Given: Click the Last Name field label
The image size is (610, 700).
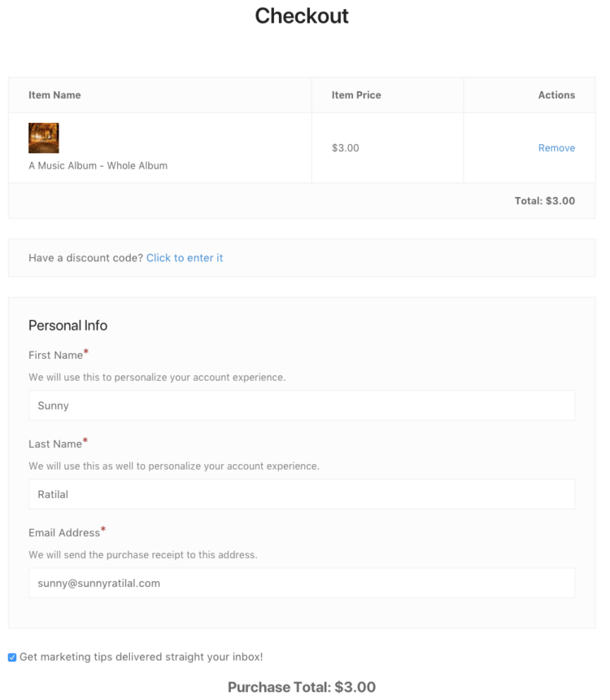Looking at the screenshot, I should 55,444.
